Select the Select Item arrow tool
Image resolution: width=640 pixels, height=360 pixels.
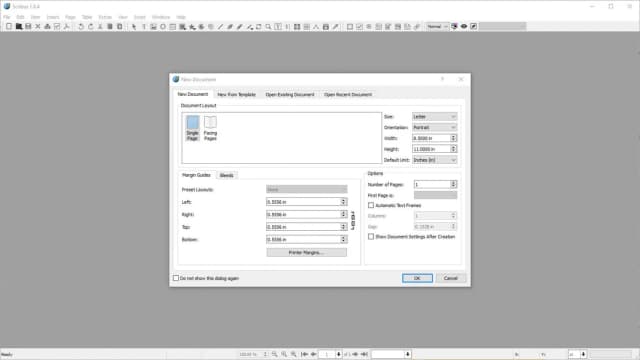134,27
